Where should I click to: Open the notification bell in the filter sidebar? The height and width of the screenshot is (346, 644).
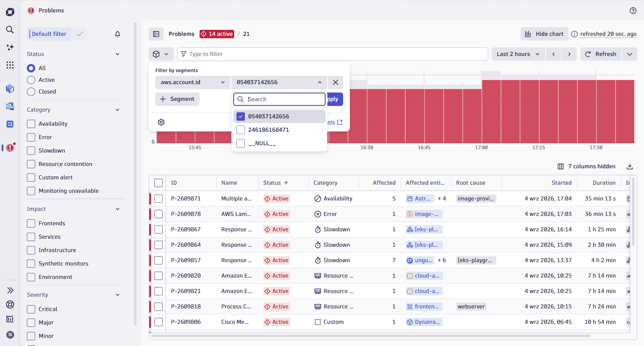tap(117, 34)
